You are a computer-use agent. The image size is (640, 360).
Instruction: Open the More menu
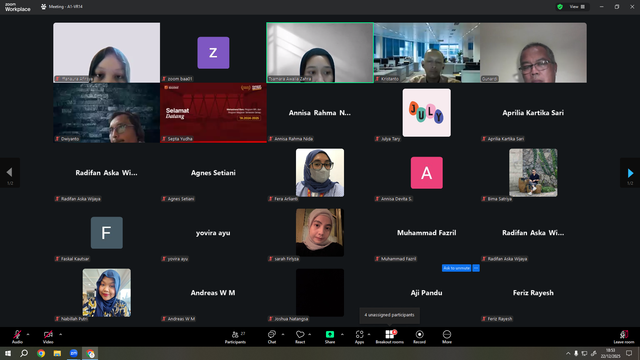pyautogui.click(x=447, y=337)
